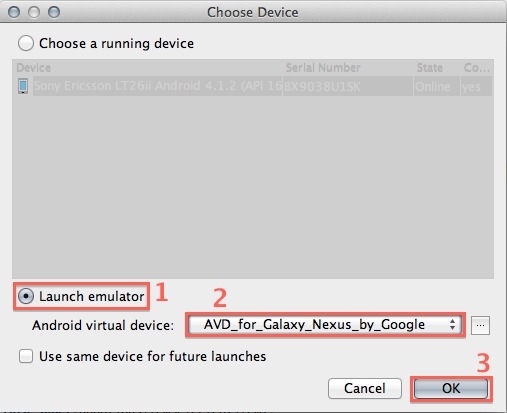The image size is (507, 413).
Task: Click the Online state cell
Action: (437, 86)
